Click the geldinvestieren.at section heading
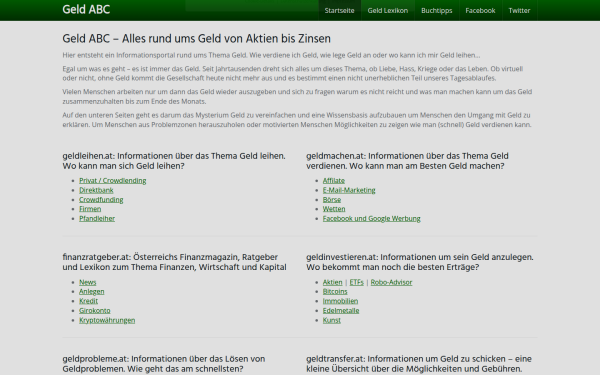600x375 pixels. [420, 262]
